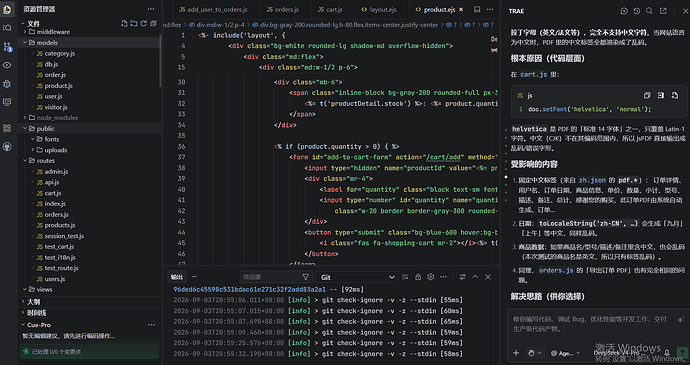Refresh the file explorer
This screenshot has width=690, height=365.
143,23
